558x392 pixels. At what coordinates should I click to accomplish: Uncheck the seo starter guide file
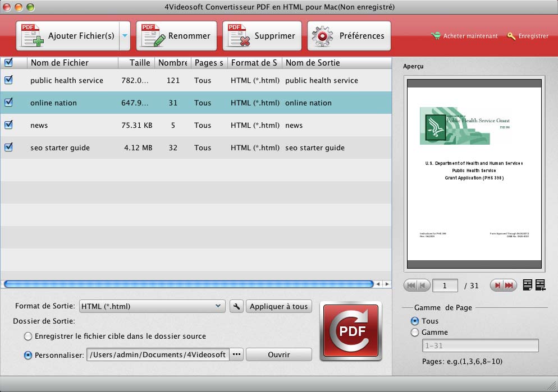[x=8, y=147]
